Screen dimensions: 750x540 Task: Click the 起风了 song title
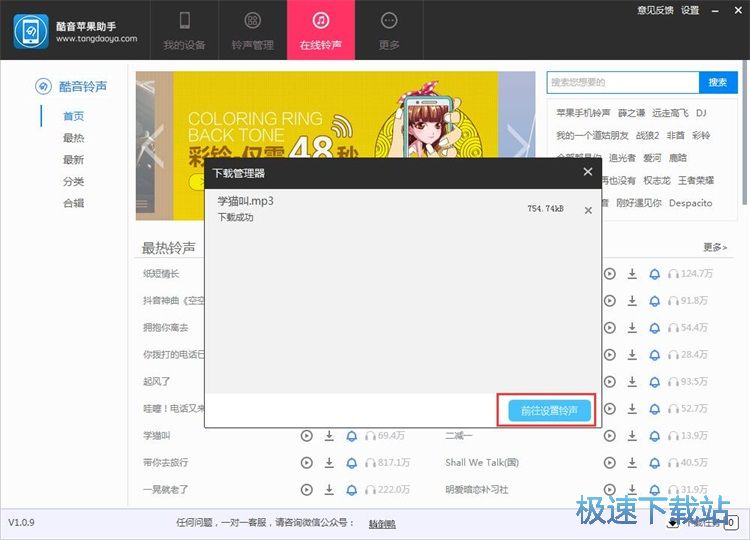156,382
